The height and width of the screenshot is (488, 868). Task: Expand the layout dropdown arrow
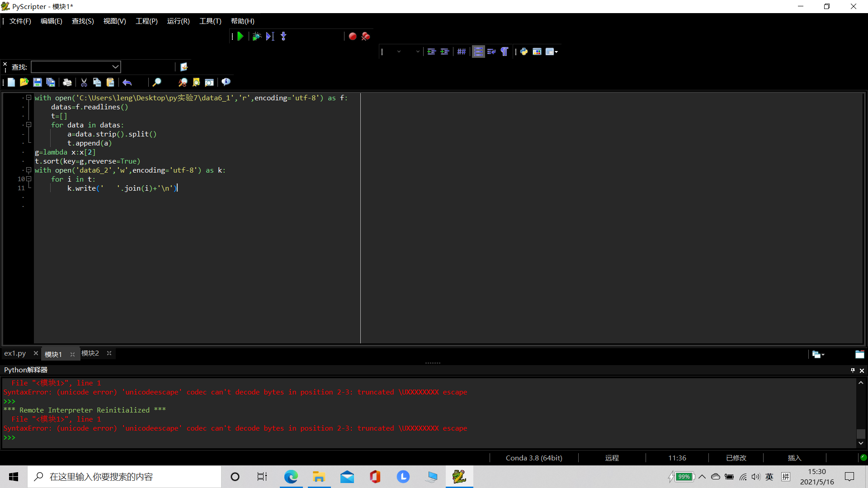[x=556, y=52]
